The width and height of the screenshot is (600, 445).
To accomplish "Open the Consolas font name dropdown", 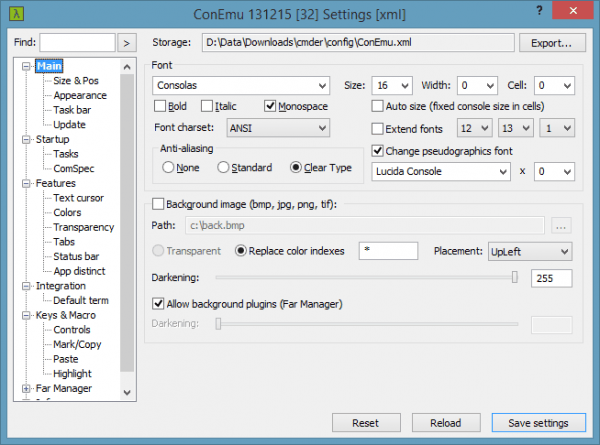I will (241, 86).
